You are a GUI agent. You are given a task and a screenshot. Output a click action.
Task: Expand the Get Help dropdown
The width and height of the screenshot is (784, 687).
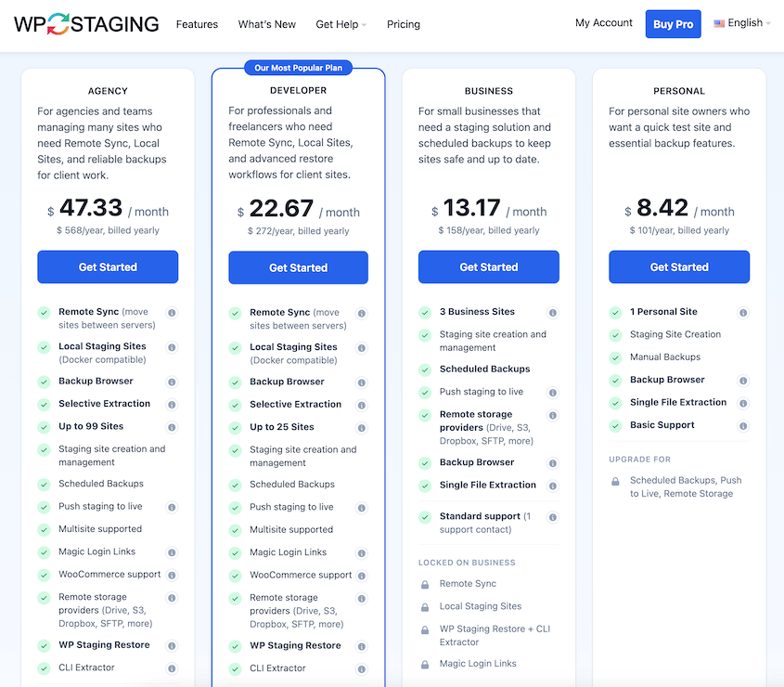(x=341, y=24)
